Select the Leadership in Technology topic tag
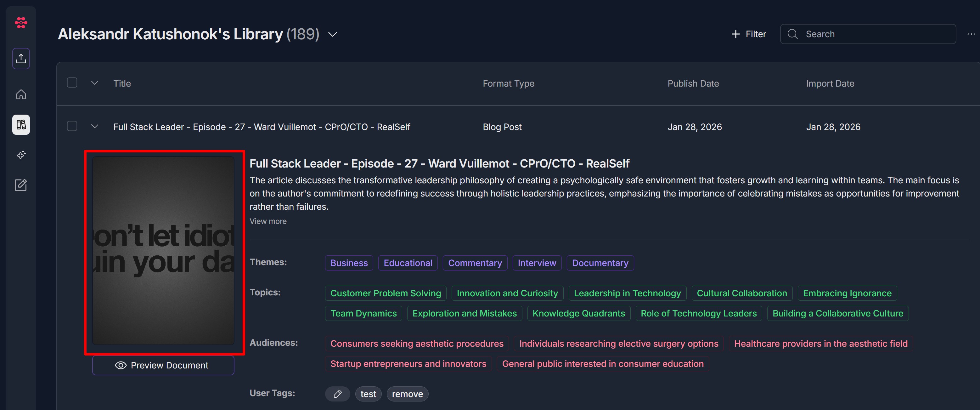The height and width of the screenshot is (410, 980). 627,293
